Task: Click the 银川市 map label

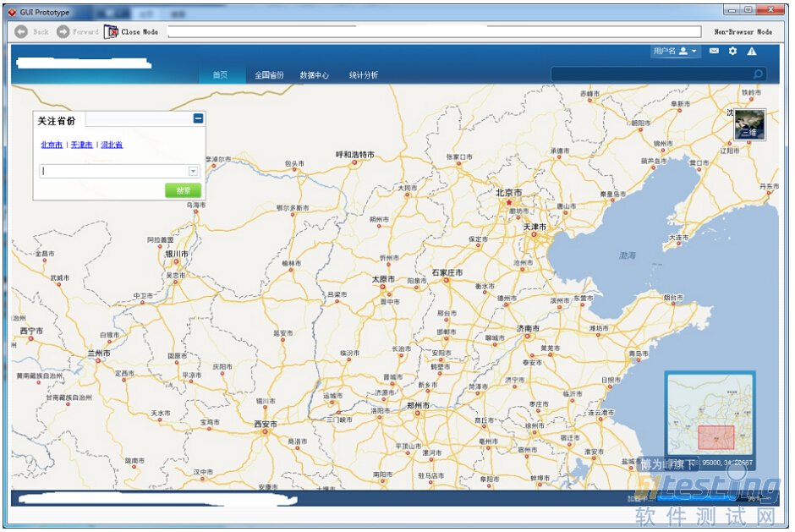Action: pos(177,254)
